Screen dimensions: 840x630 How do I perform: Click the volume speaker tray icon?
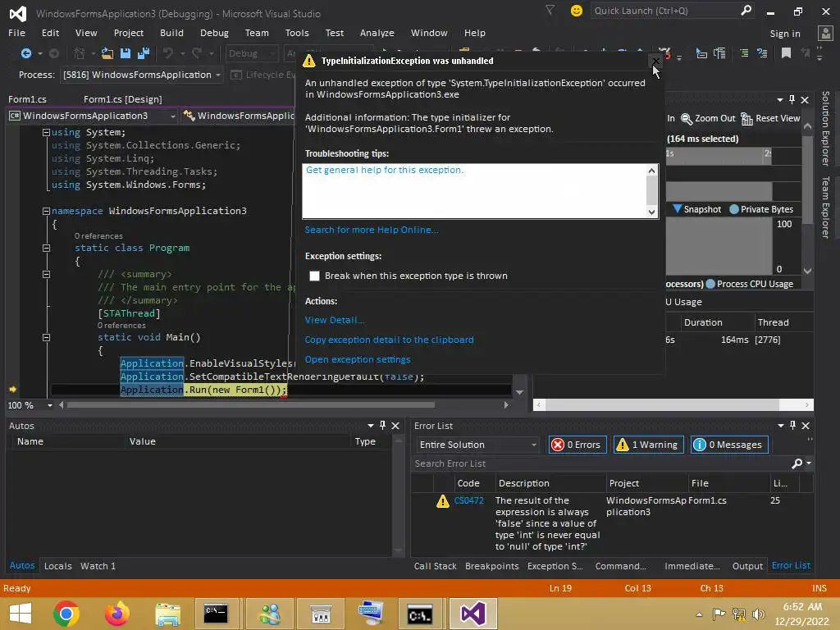pyautogui.click(x=759, y=614)
